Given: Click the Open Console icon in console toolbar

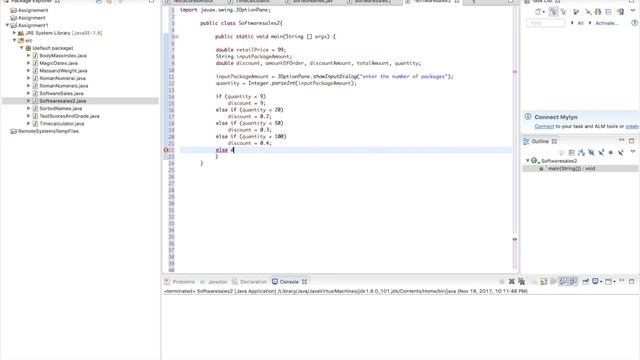Looking at the screenshot, I should [x=608, y=282].
